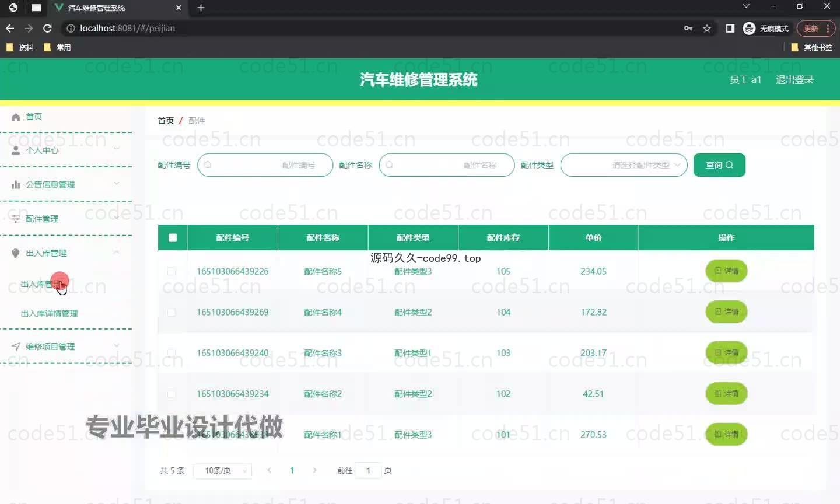Screen dimensions: 840x504
Task: Click the 单价 column header
Action: (x=593, y=237)
